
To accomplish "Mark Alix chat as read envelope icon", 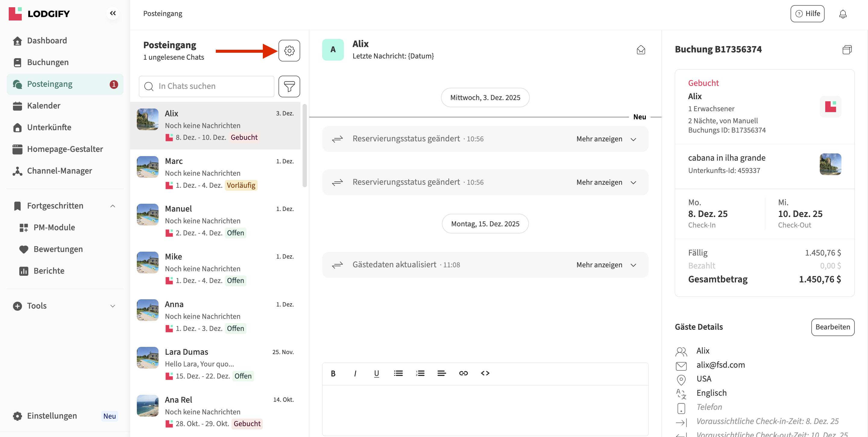I will (x=640, y=50).
